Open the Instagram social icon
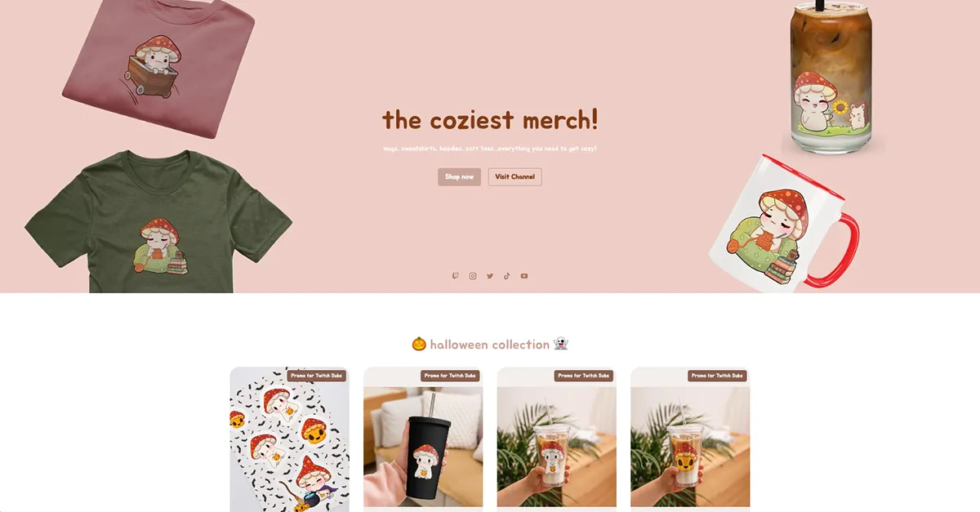The height and width of the screenshot is (512, 980). (x=473, y=276)
